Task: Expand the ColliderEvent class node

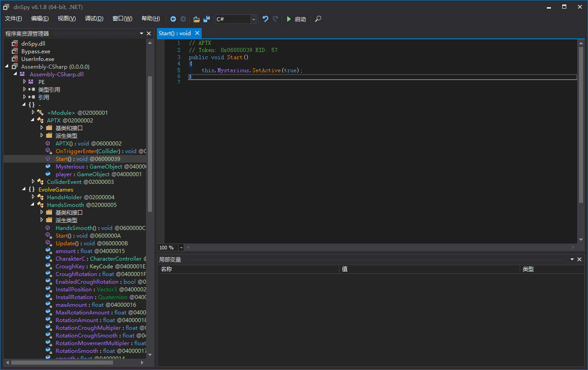Action: pyautogui.click(x=33, y=182)
